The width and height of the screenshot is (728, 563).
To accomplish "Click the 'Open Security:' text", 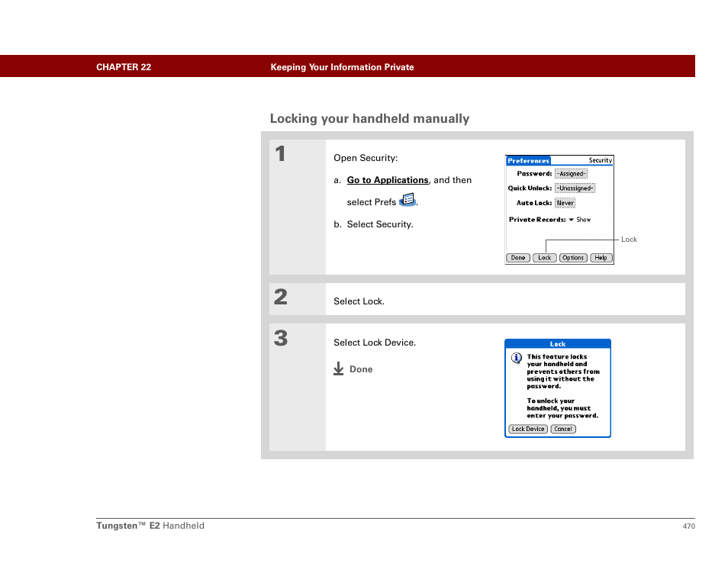I will (366, 158).
